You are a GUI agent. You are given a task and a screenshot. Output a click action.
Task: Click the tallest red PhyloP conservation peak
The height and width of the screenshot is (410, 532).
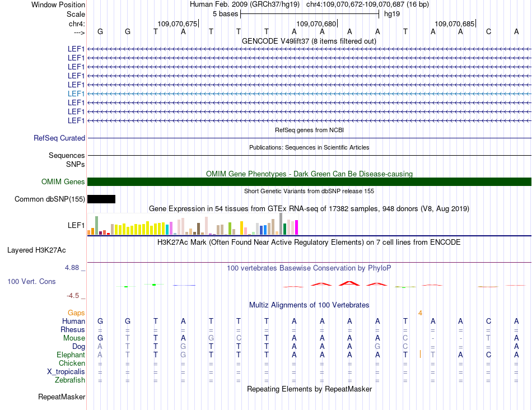tap(349, 283)
